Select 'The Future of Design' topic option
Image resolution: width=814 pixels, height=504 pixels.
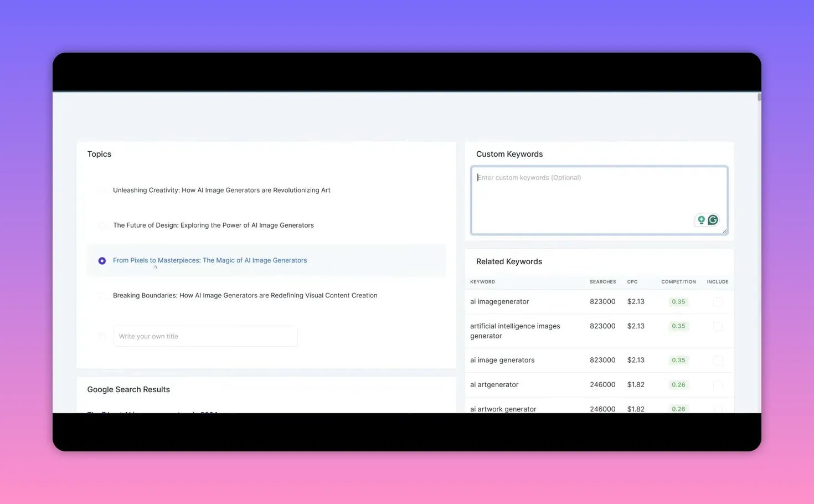tap(102, 225)
